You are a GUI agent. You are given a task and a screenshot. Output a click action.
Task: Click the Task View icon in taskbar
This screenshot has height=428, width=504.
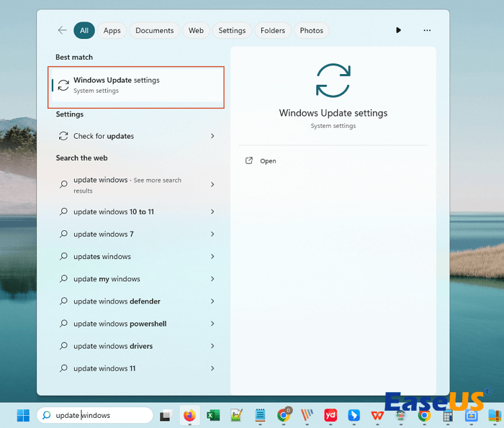coord(166,415)
